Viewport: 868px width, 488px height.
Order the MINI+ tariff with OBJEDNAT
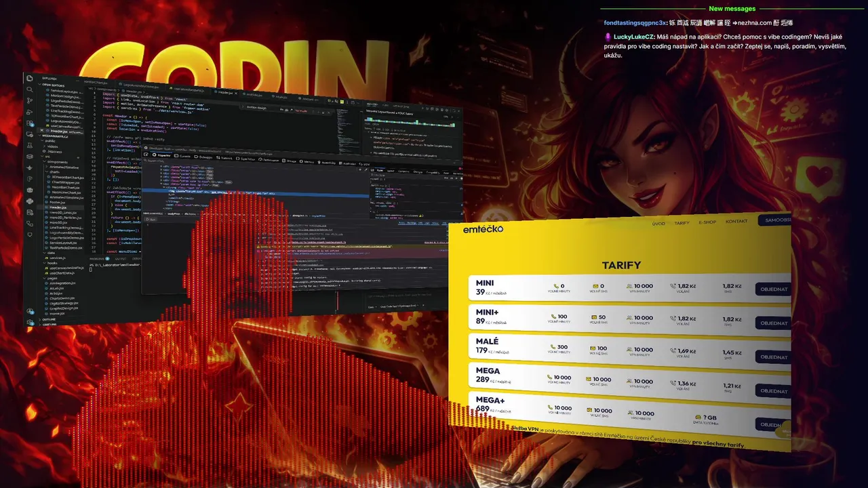coord(772,323)
